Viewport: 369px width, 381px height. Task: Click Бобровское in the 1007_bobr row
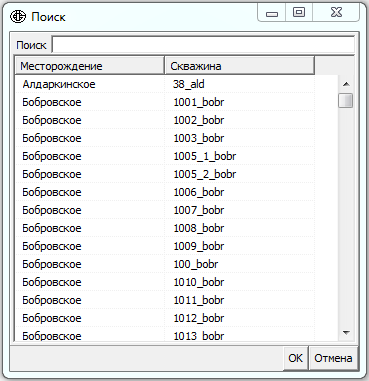[52, 210]
